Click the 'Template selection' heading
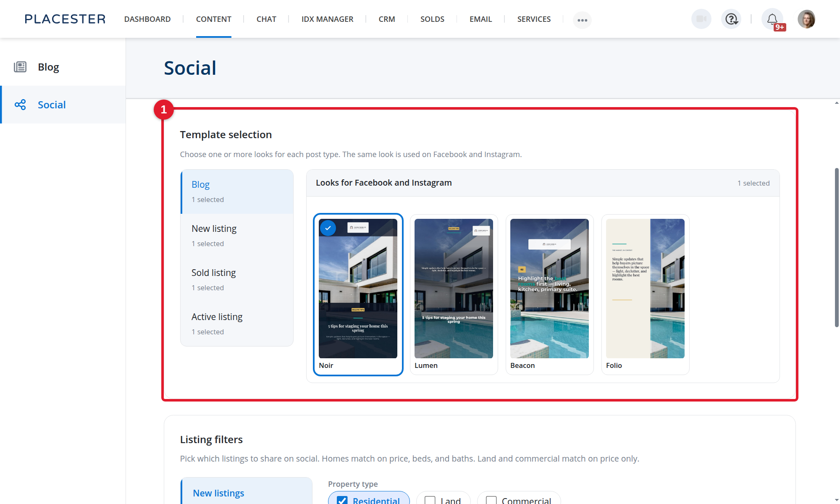 [x=226, y=135]
